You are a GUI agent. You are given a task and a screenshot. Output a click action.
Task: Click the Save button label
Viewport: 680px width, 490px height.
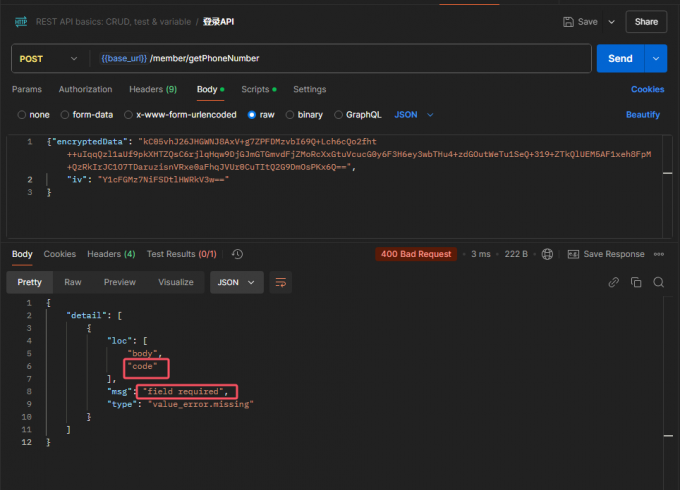pyautogui.click(x=588, y=22)
